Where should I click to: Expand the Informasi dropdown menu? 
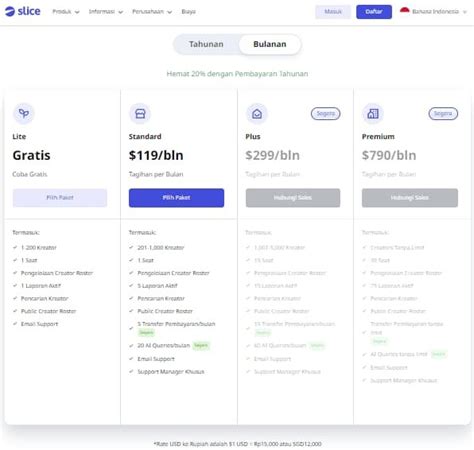click(106, 12)
